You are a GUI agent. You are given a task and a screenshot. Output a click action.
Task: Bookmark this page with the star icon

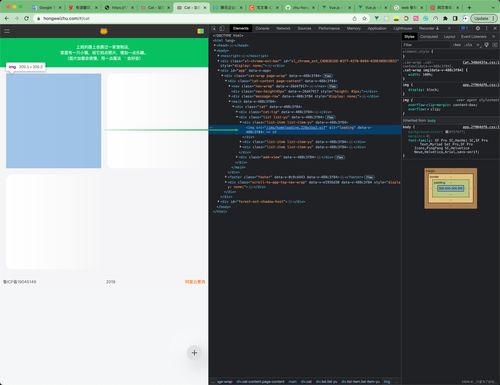click(x=364, y=18)
